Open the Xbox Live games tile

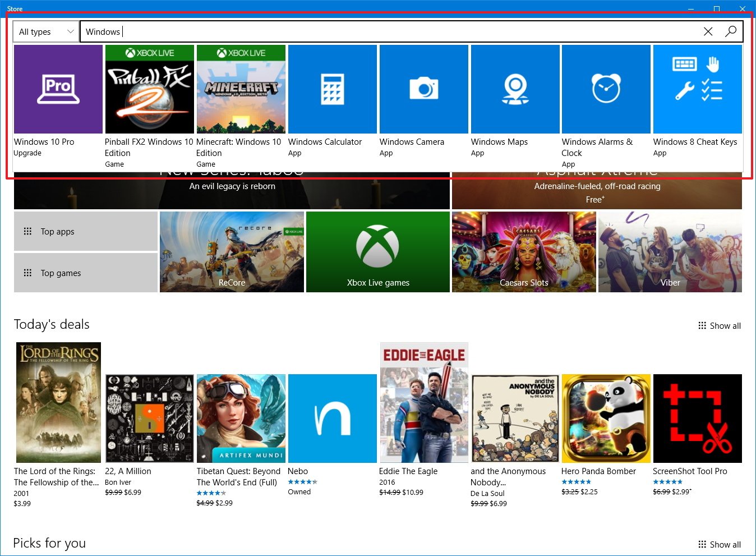pyautogui.click(x=378, y=252)
